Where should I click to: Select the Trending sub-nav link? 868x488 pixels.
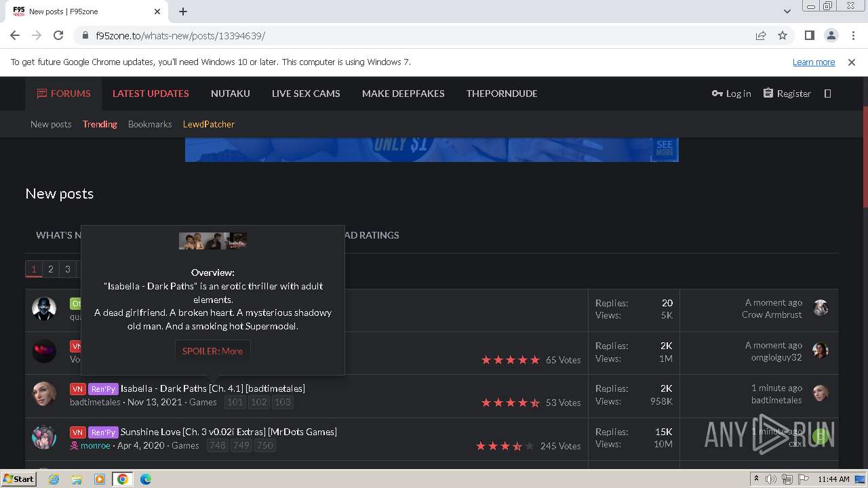[x=100, y=124]
